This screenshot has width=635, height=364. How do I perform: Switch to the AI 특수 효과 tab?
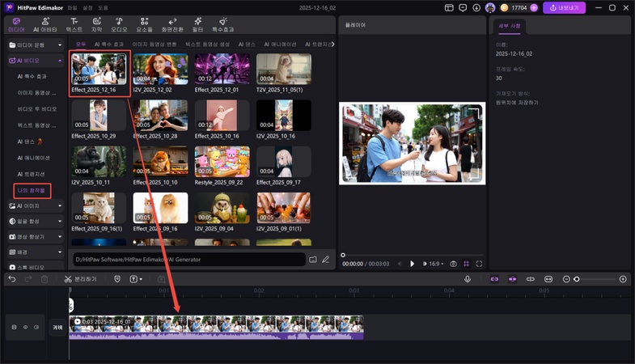pos(108,44)
